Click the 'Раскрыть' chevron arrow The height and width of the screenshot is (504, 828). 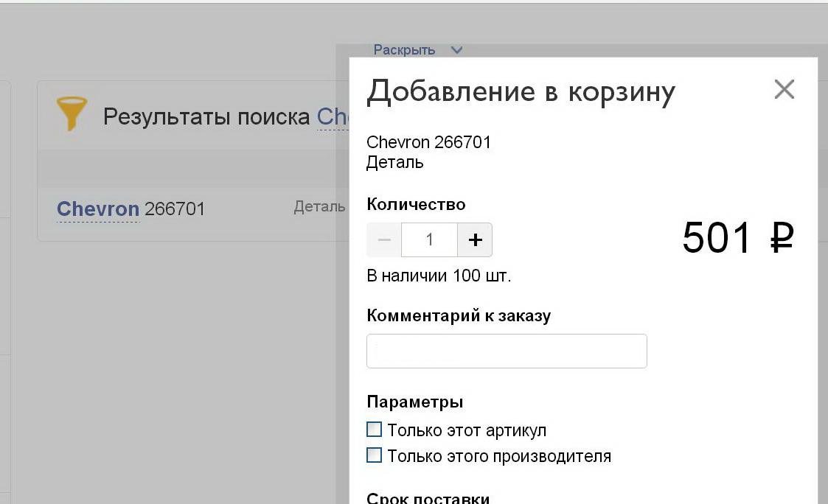pyautogui.click(x=457, y=50)
